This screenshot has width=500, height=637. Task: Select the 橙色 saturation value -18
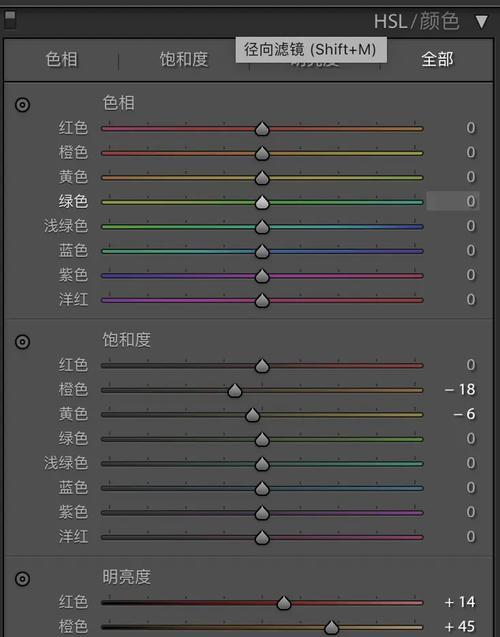460,390
